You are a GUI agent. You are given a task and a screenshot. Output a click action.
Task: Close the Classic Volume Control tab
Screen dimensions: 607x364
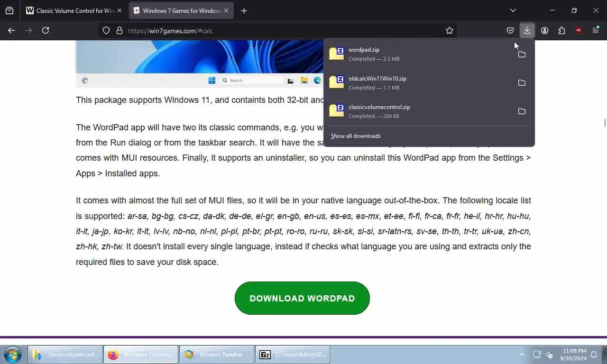coord(120,10)
